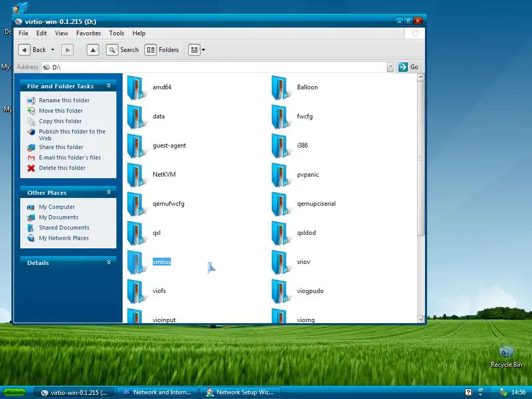
Task: Click Share this folder
Action: pyautogui.click(x=61, y=147)
